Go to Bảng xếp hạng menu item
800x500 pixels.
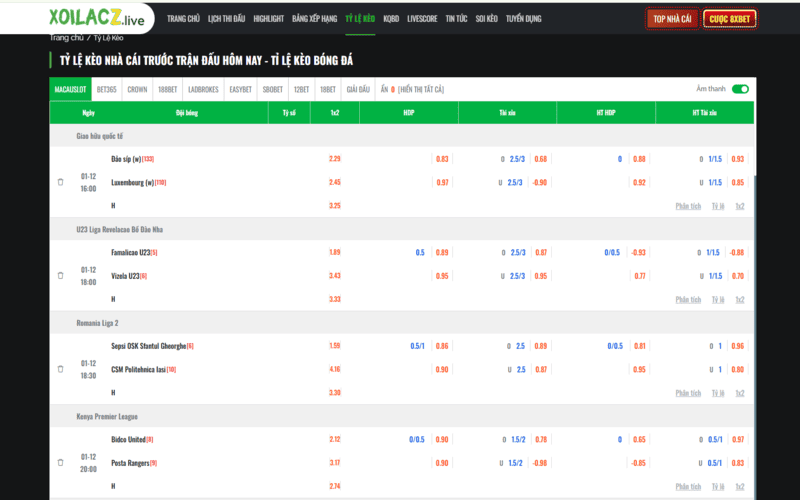coord(313,18)
